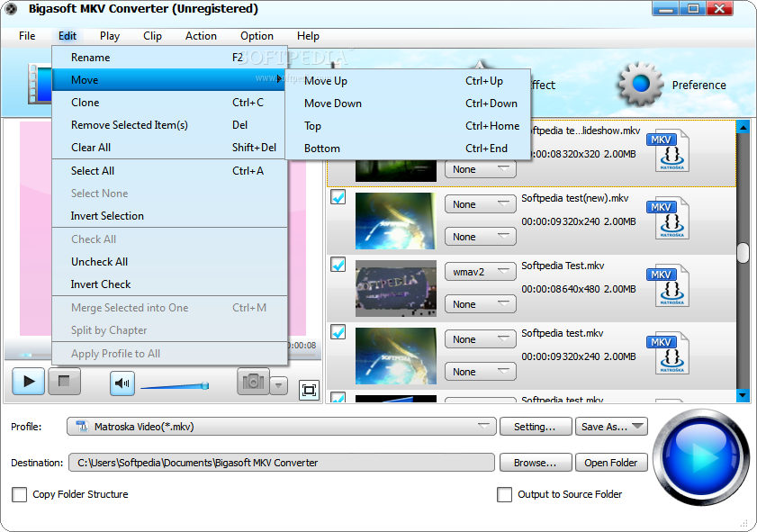Select Move Down in submenu
This screenshot has width=757, height=532.
(x=408, y=104)
